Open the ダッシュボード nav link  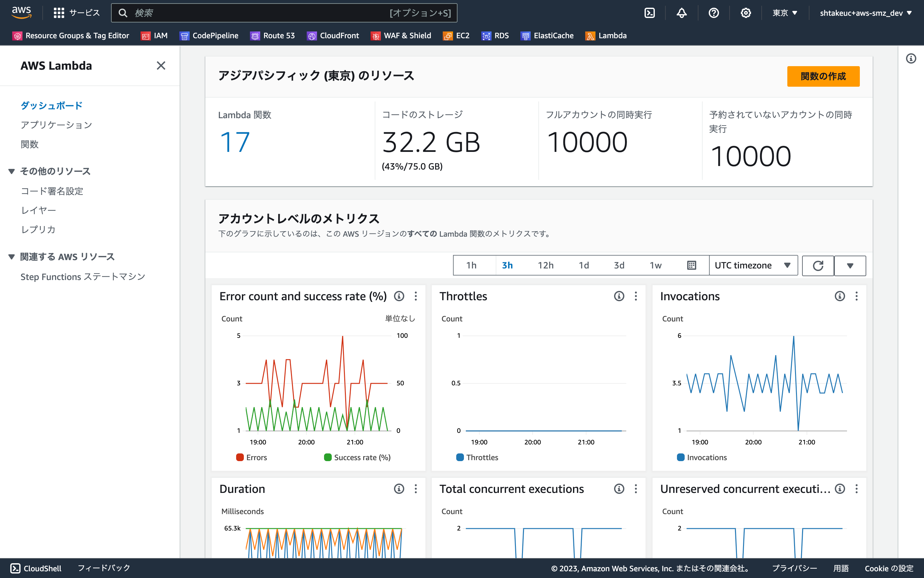click(x=52, y=106)
